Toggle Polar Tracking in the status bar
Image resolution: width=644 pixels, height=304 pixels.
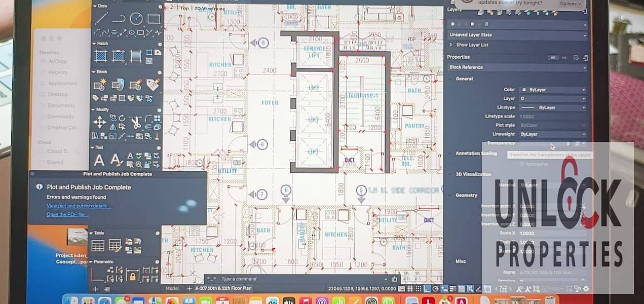pos(435,288)
